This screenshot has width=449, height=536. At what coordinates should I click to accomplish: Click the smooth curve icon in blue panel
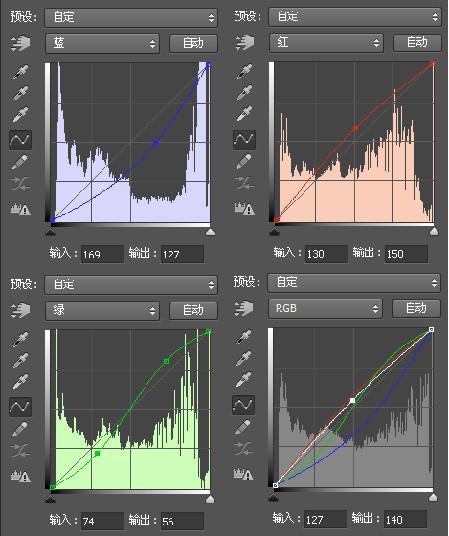pyautogui.click(x=21, y=184)
